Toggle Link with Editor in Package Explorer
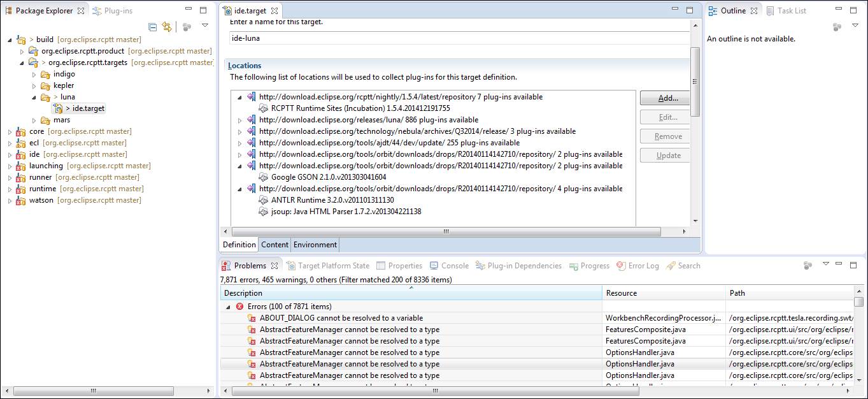The height and width of the screenshot is (399, 868). [167, 27]
